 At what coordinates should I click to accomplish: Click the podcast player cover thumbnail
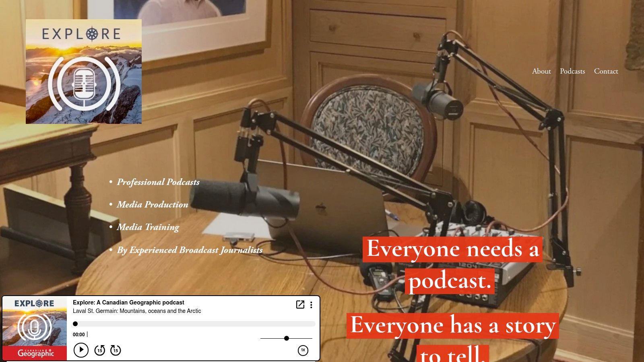pyautogui.click(x=35, y=328)
